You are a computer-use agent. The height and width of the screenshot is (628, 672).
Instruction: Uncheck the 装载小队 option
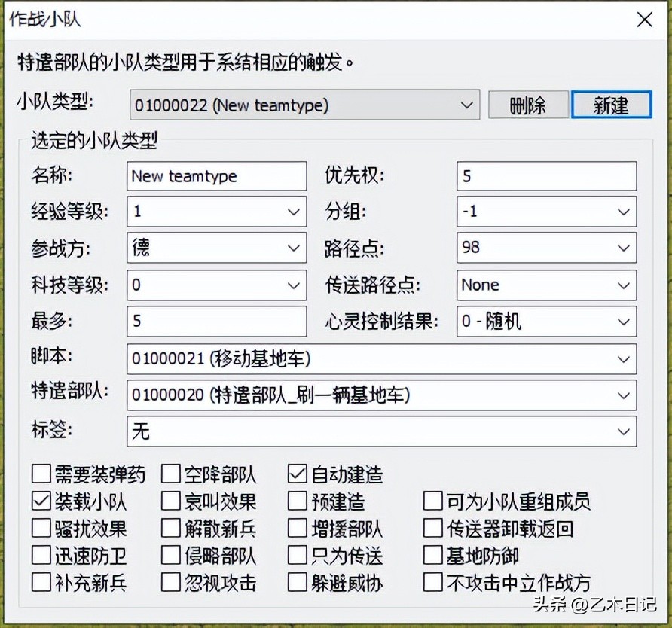coord(41,501)
